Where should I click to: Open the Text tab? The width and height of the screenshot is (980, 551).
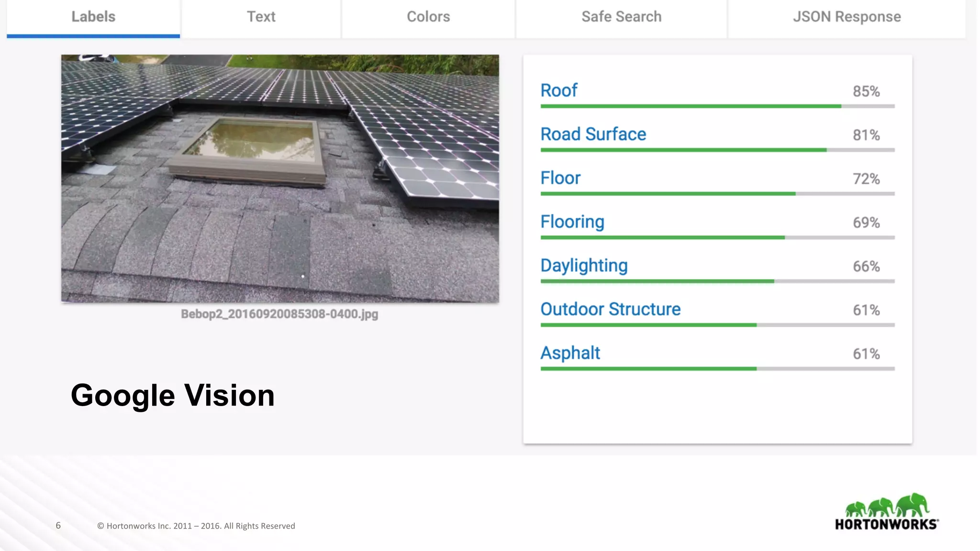(x=261, y=17)
